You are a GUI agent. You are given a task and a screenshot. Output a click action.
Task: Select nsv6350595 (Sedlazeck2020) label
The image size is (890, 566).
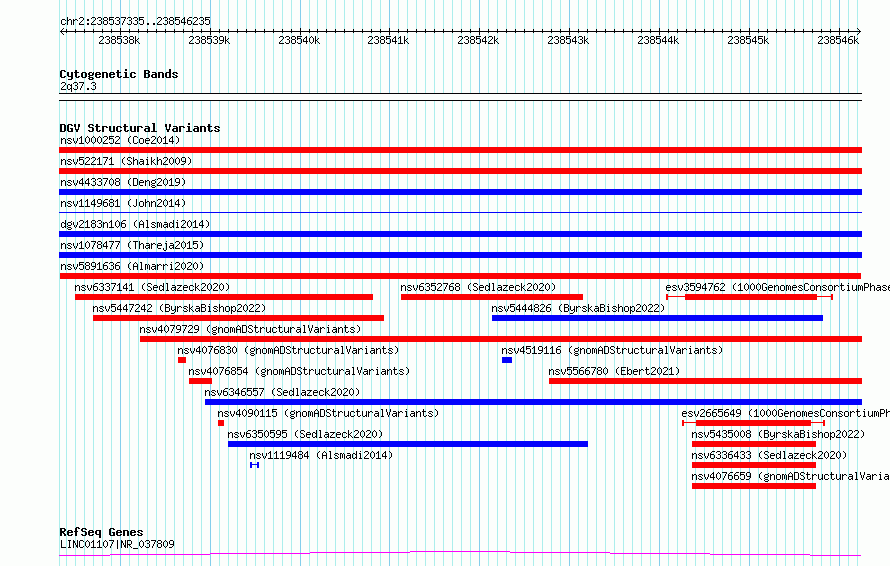tap(305, 434)
